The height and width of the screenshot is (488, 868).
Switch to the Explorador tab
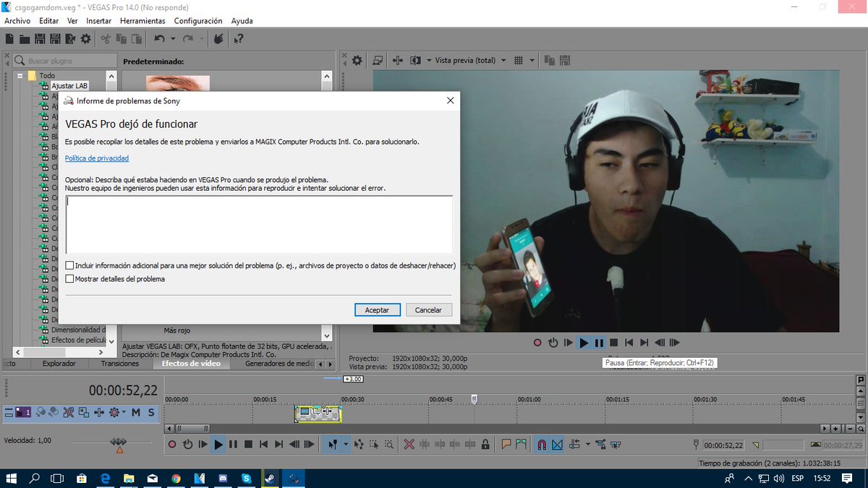(x=59, y=364)
